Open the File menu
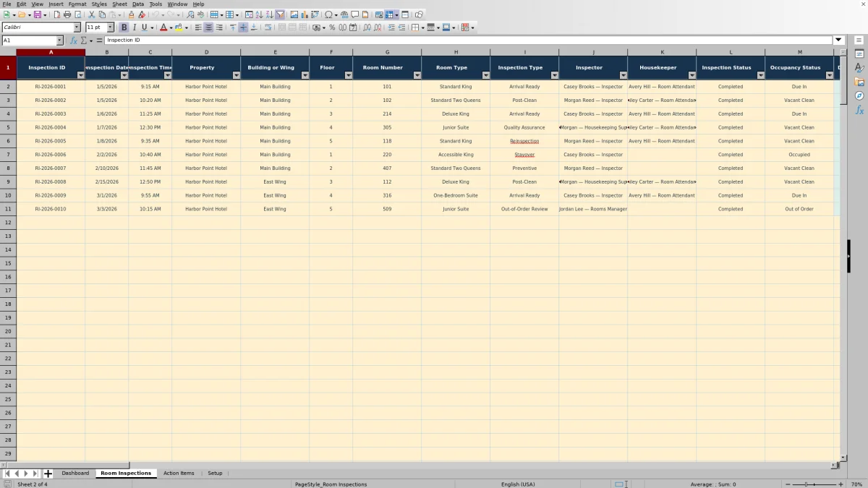This screenshot has height=488, width=868. tap(7, 4)
